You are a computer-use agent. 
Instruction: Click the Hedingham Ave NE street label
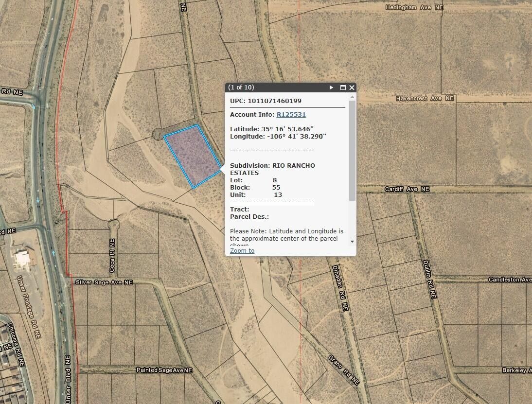point(415,8)
